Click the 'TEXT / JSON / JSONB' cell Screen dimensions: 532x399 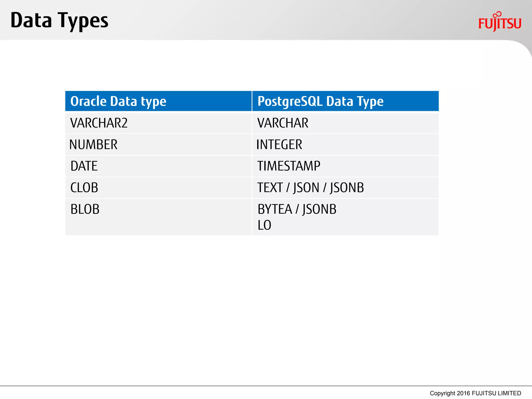pyautogui.click(x=345, y=188)
